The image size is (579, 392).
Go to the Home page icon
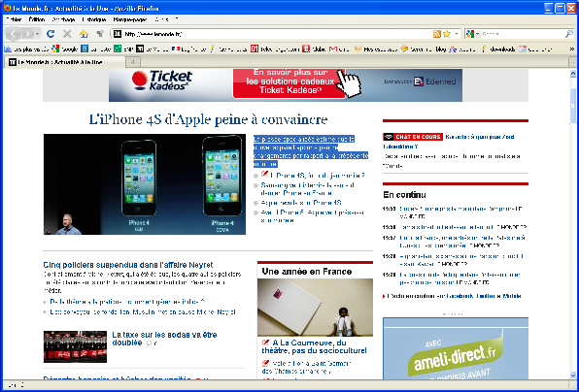point(84,34)
